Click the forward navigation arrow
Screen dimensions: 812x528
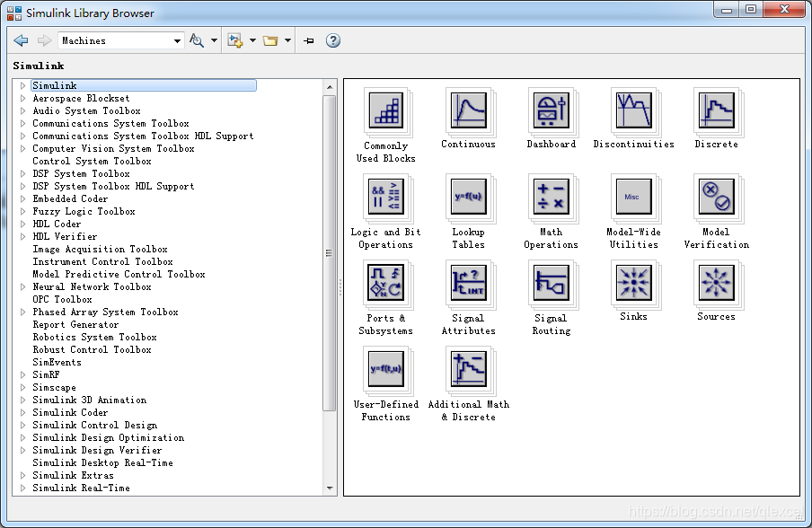coord(45,40)
